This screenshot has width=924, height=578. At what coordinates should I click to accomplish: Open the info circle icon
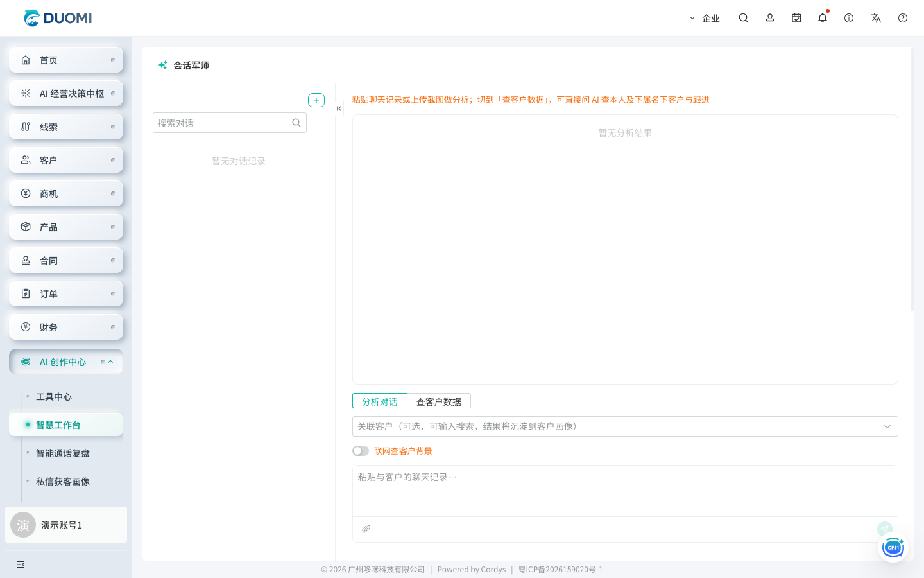click(849, 18)
